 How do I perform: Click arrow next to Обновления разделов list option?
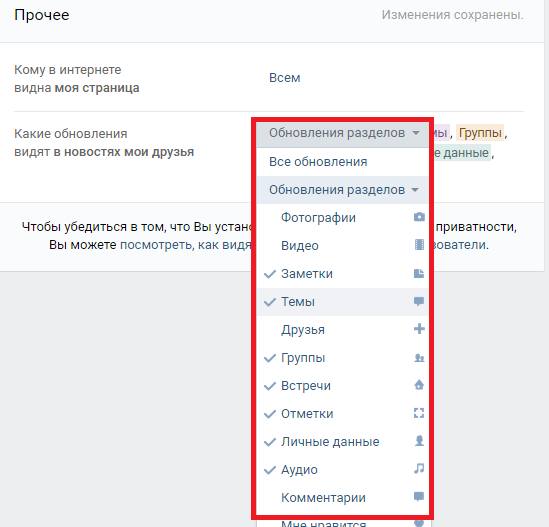click(x=415, y=190)
